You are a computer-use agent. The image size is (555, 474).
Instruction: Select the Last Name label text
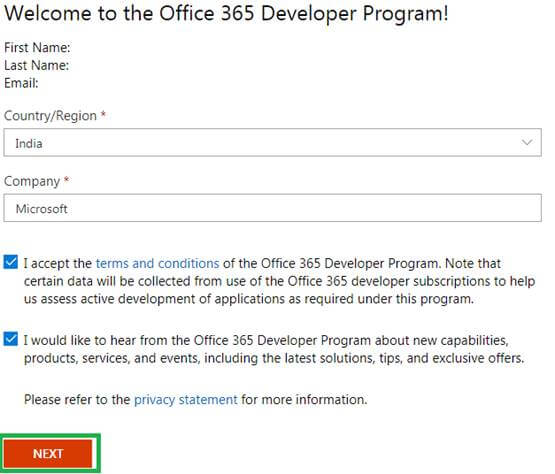click(x=36, y=65)
